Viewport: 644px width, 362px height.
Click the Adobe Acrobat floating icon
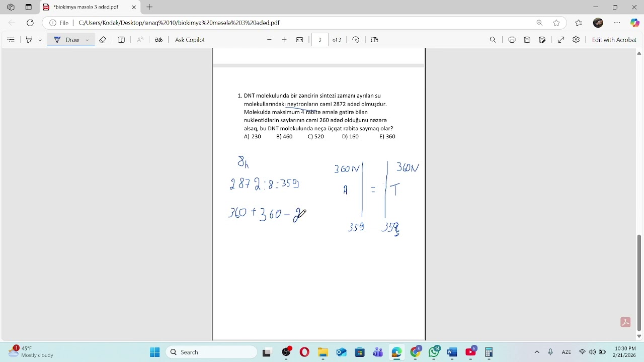[625, 322]
